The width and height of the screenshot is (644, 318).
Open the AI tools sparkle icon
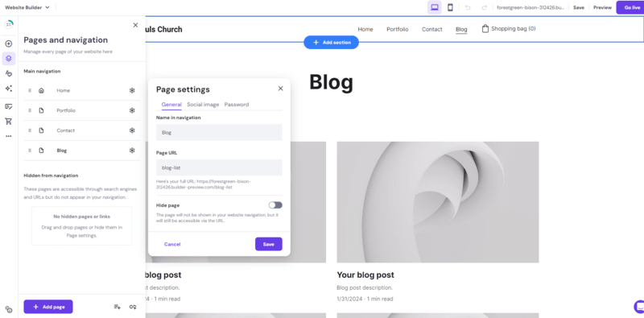[9, 89]
